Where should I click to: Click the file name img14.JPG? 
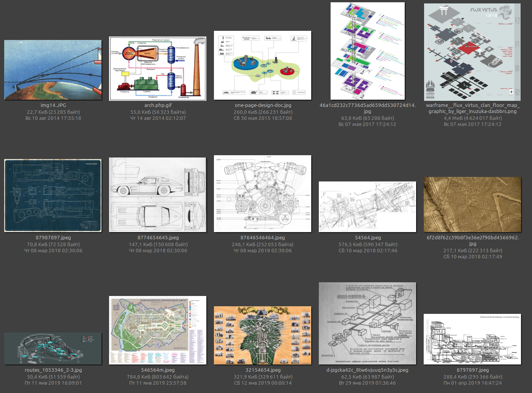[x=53, y=105]
